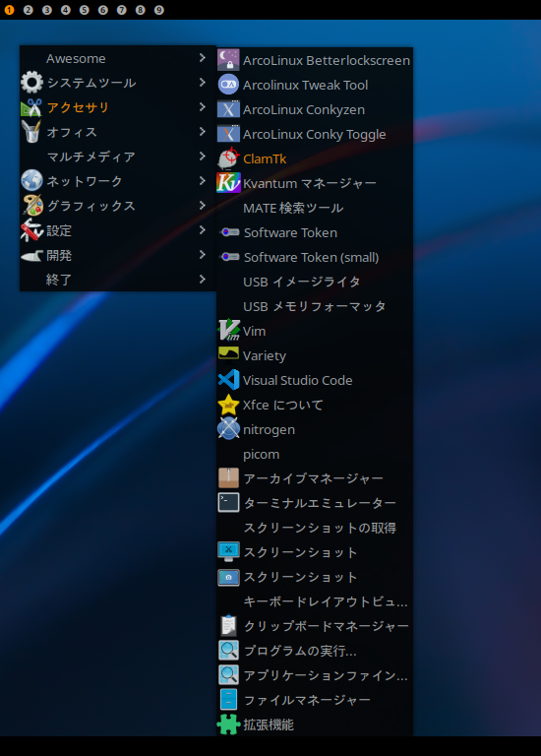Expand the オフィス submenu arrow
The width and height of the screenshot is (541, 756).
[203, 132]
